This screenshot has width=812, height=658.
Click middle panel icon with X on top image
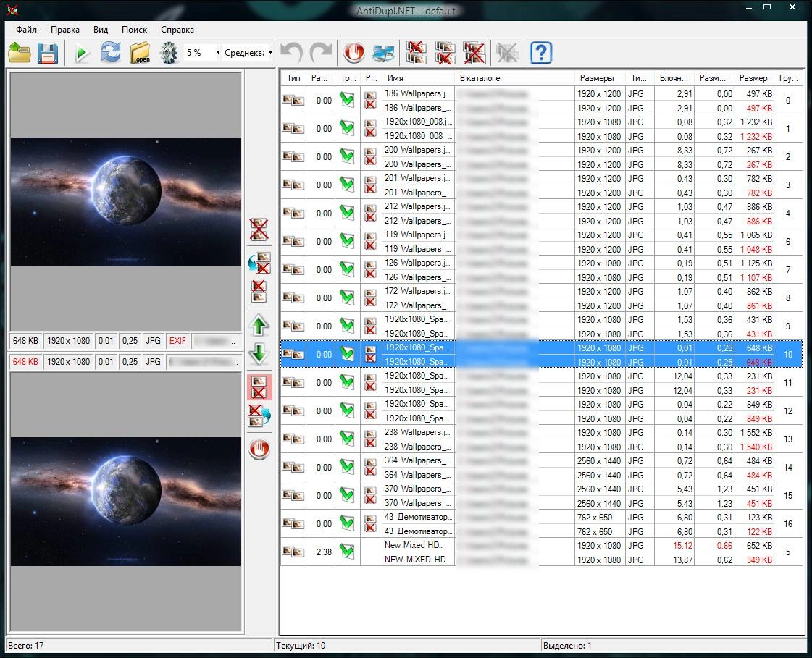pyautogui.click(x=259, y=291)
